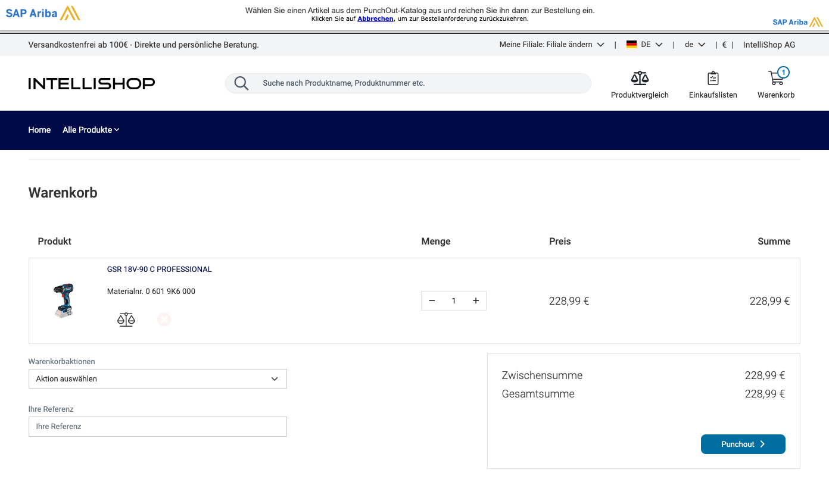Click the Preis column header
The height and width of the screenshot is (504, 829).
[560, 242]
